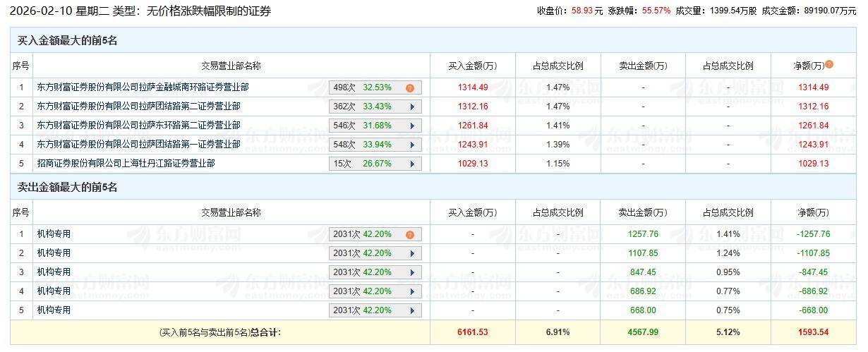868x352 pixels.
Task: Click the 卖出金额最大的前5名 section header
Action: 67,188
